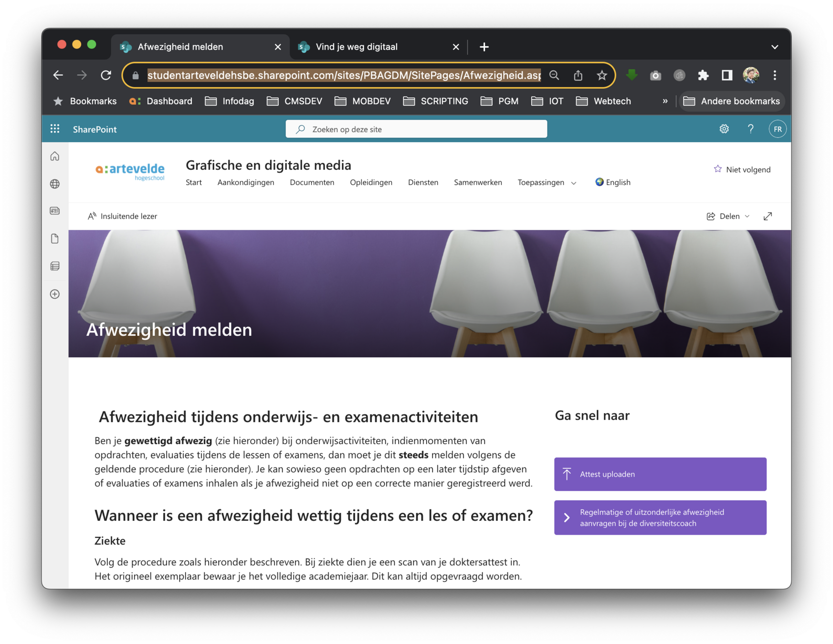Switch the site to English
The image size is (833, 644).
click(x=613, y=182)
